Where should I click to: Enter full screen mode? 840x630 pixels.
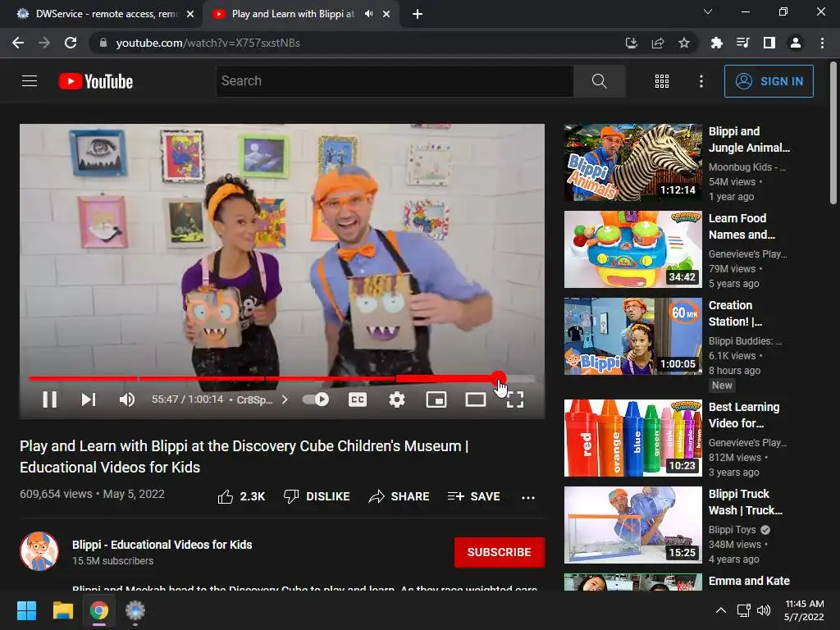pyautogui.click(x=515, y=399)
